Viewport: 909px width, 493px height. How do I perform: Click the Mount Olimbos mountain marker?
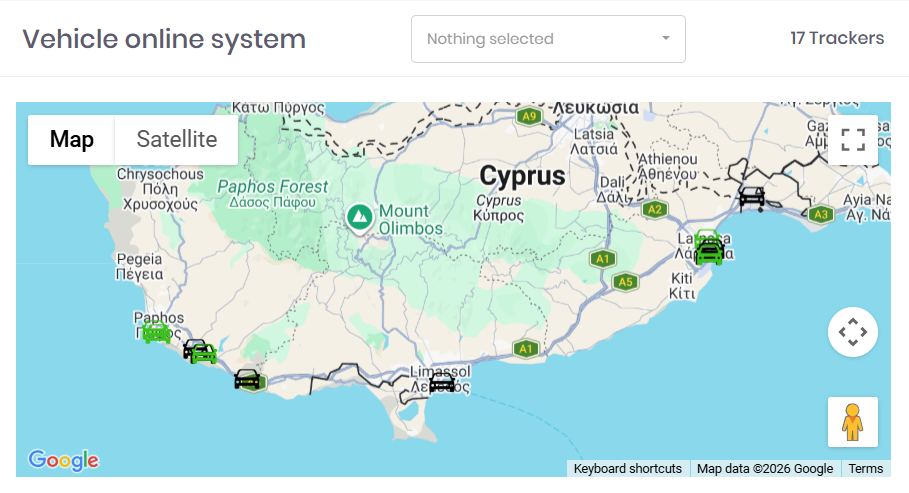pyautogui.click(x=358, y=215)
